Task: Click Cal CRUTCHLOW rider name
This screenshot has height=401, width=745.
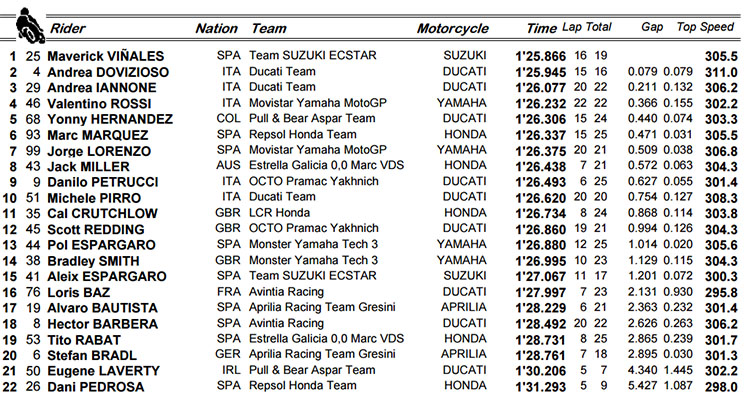Action: coord(102,214)
